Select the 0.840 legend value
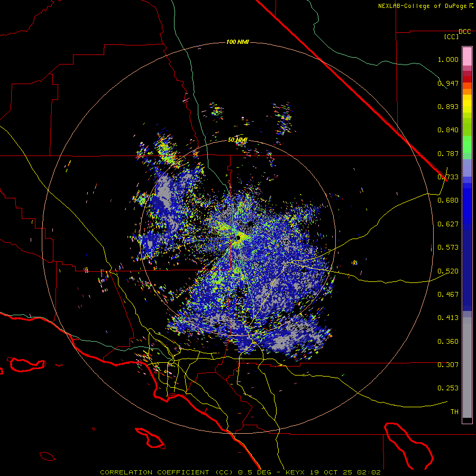This screenshot has width=476, height=476. point(448,130)
